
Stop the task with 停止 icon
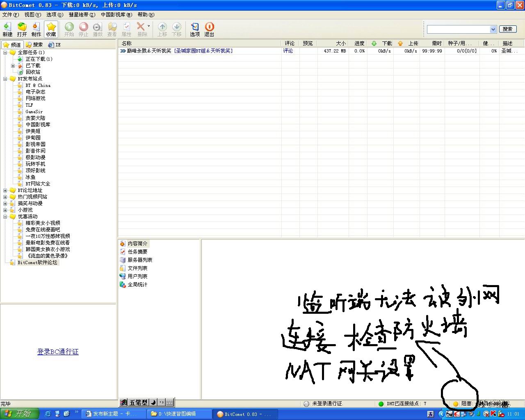tap(83, 30)
